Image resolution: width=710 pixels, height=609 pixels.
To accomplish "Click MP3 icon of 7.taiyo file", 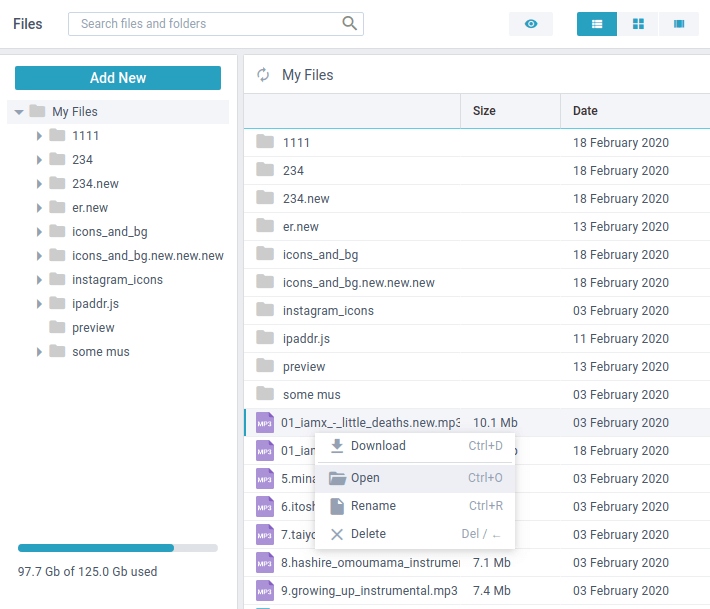I will 265,535.
